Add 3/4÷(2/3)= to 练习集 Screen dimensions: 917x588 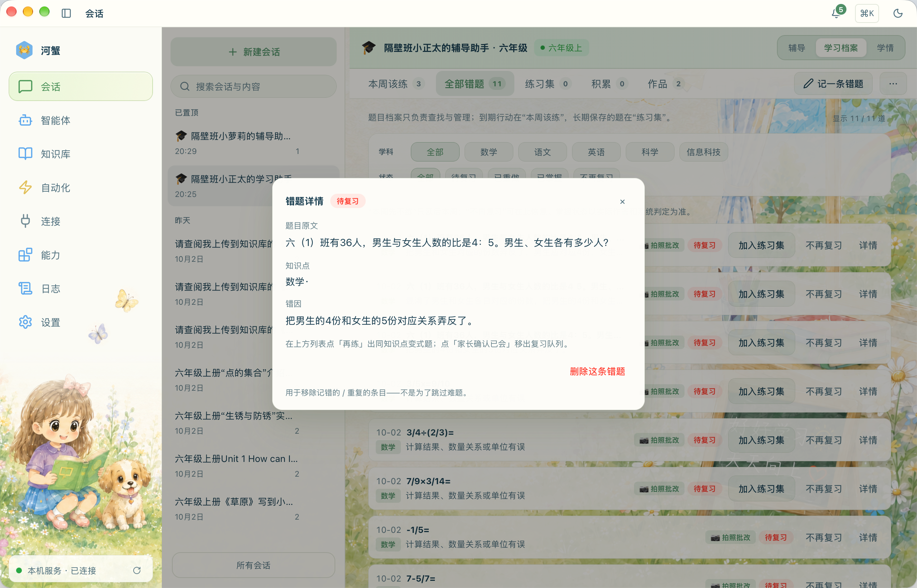click(761, 440)
